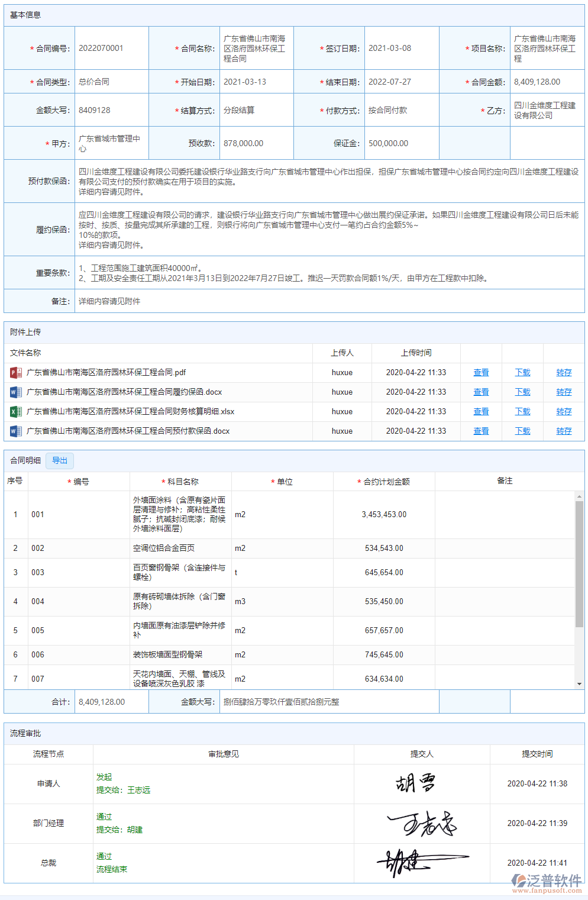Click 转存 for 履约保函.docx
The height and width of the screenshot is (900, 588).
(564, 392)
